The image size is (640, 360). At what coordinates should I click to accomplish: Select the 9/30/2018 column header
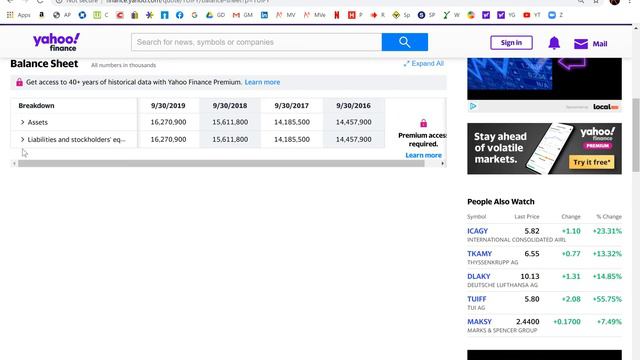tap(230, 106)
